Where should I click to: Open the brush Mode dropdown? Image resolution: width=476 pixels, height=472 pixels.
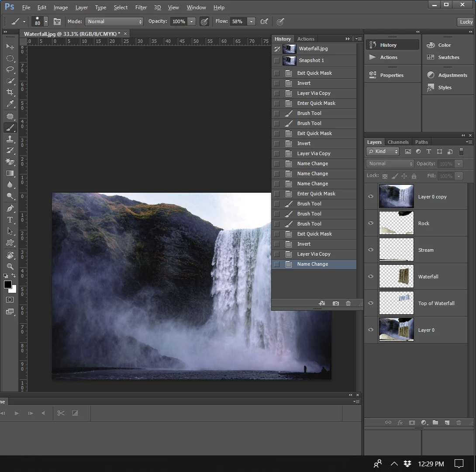pos(114,21)
